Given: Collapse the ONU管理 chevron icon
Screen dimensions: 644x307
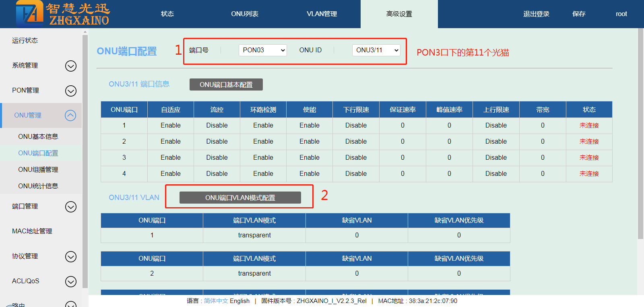Looking at the screenshot, I should [x=70, y=116].
